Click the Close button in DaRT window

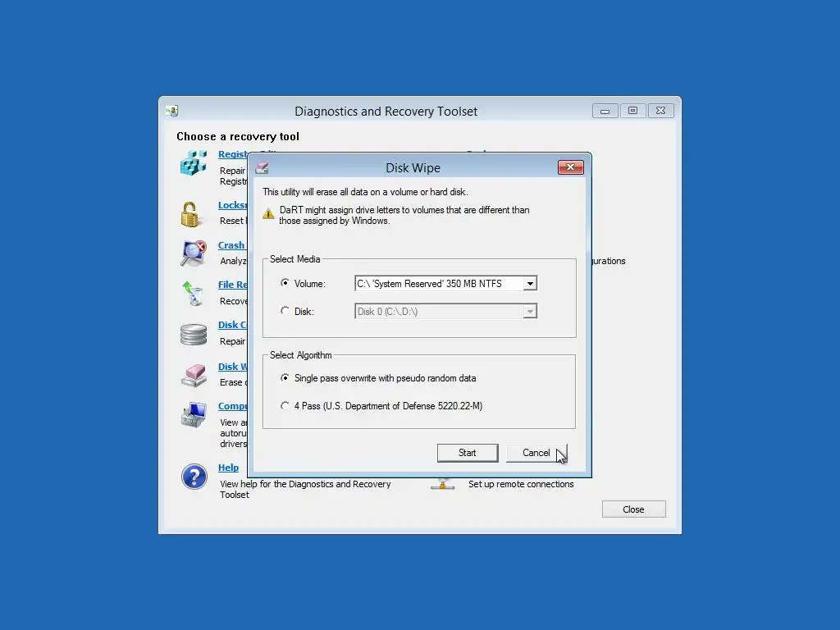click(x=634, y=509)
